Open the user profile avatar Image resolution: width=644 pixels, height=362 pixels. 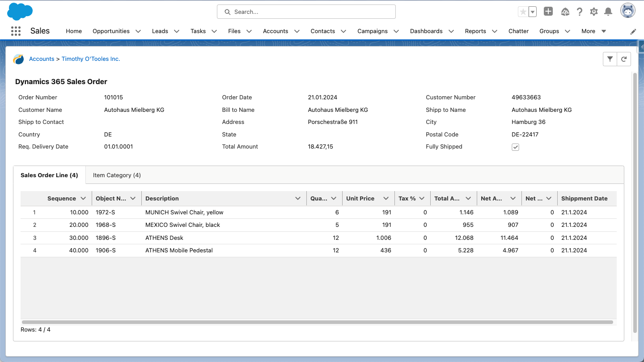click(x=628, y=11)
